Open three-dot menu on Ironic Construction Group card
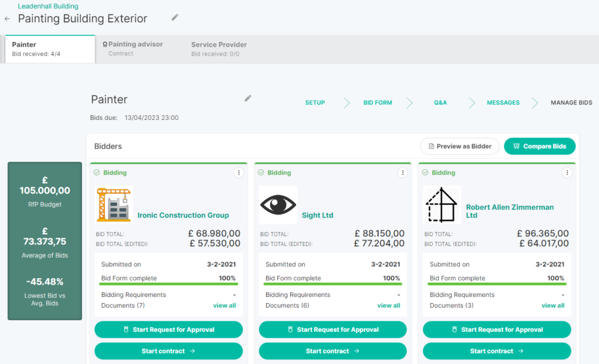Screen dimensions: 599x364 tap(238, 172)
